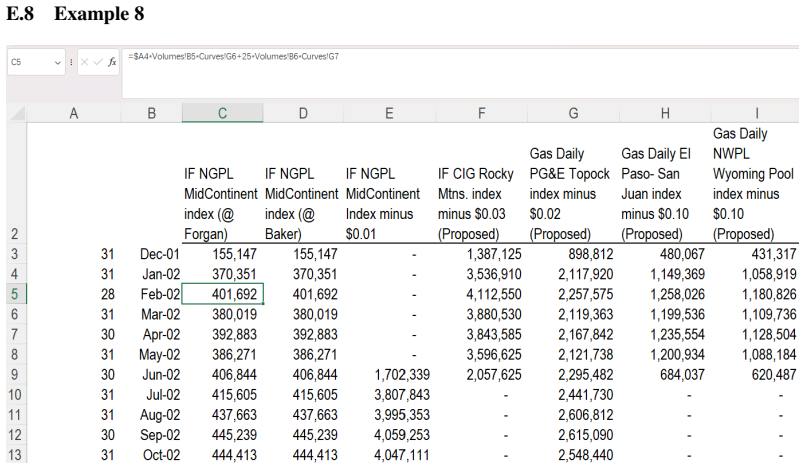Image resolution: width=805 pixels, height=469 pixels.
Task: Open the Insert Function fx icon
Action: coord(112,62)
